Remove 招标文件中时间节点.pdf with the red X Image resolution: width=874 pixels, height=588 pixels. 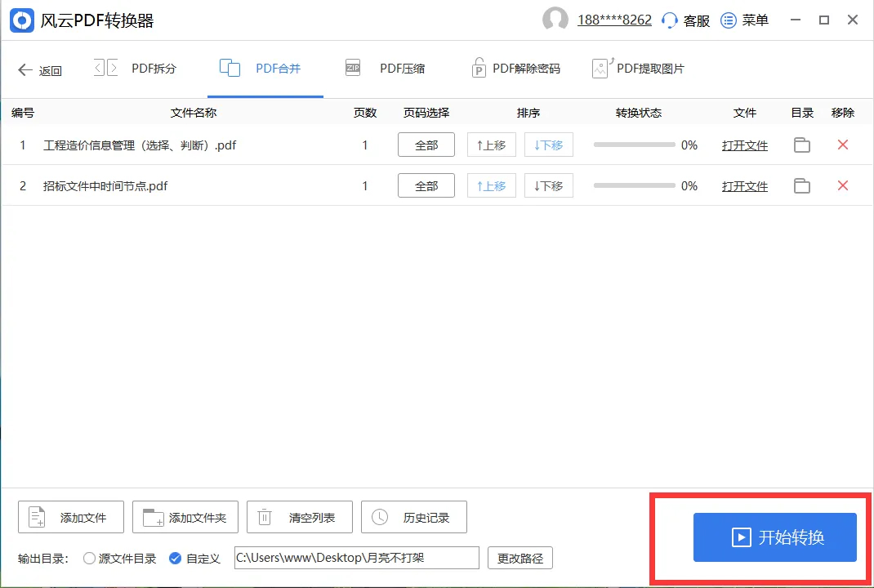click(842, 185)
